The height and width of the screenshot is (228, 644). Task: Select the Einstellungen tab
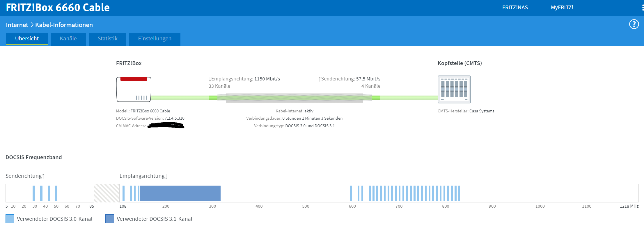tap(155, 39)
